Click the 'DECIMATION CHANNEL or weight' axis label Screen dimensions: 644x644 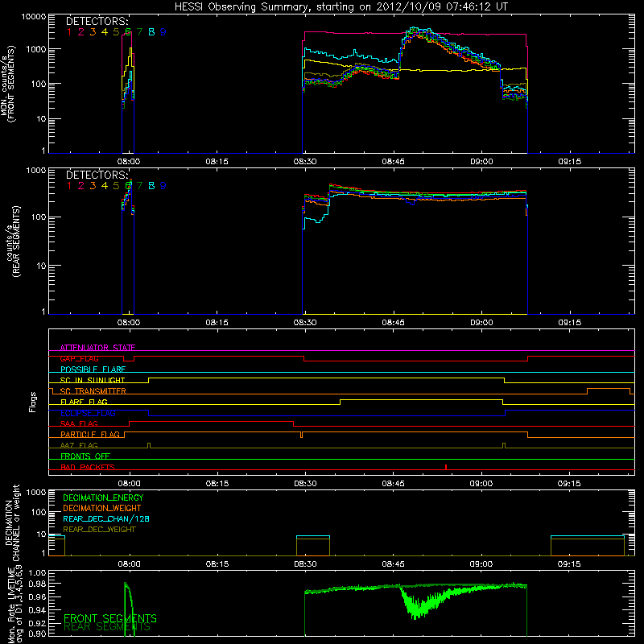point(12,522)
